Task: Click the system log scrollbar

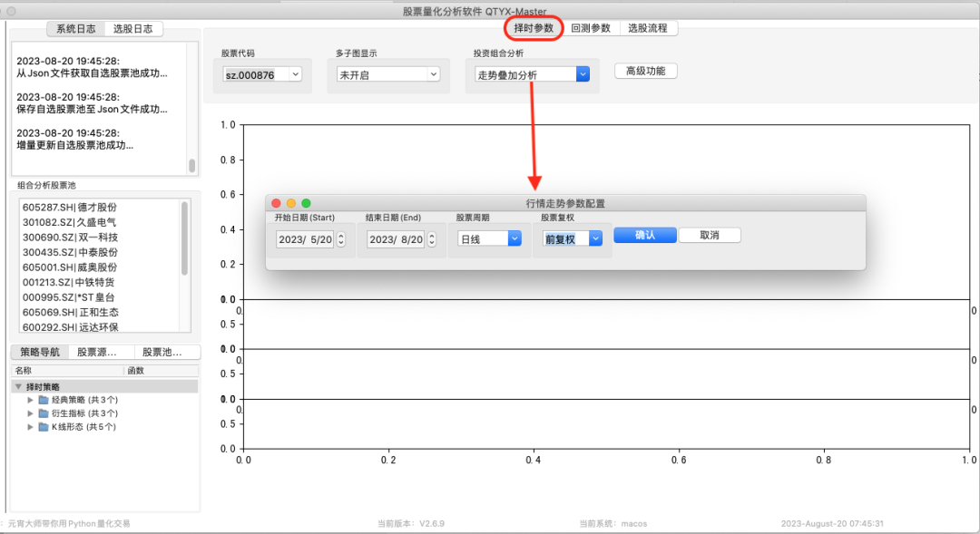Action: point(191,166)
